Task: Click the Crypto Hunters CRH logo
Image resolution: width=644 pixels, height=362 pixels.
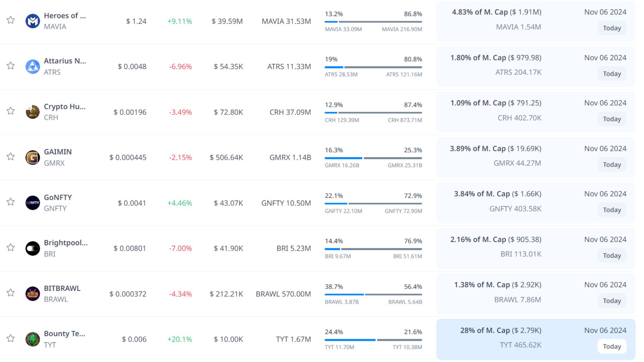Action: [x=33, y=112]
